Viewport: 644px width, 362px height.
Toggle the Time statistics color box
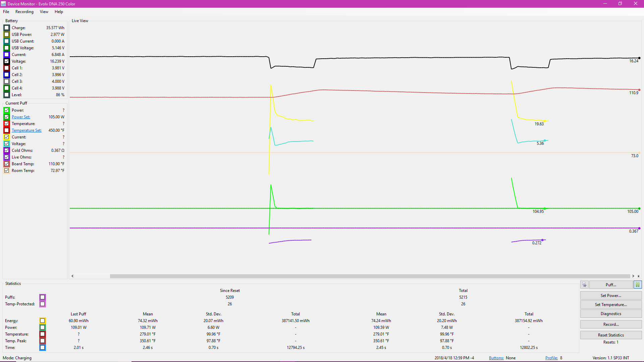43,348
